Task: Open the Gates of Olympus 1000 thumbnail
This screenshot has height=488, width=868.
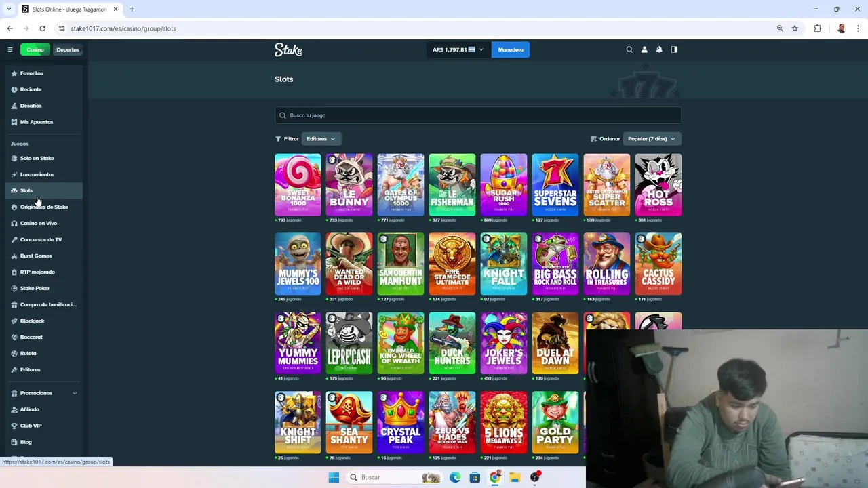Action: 401,185
